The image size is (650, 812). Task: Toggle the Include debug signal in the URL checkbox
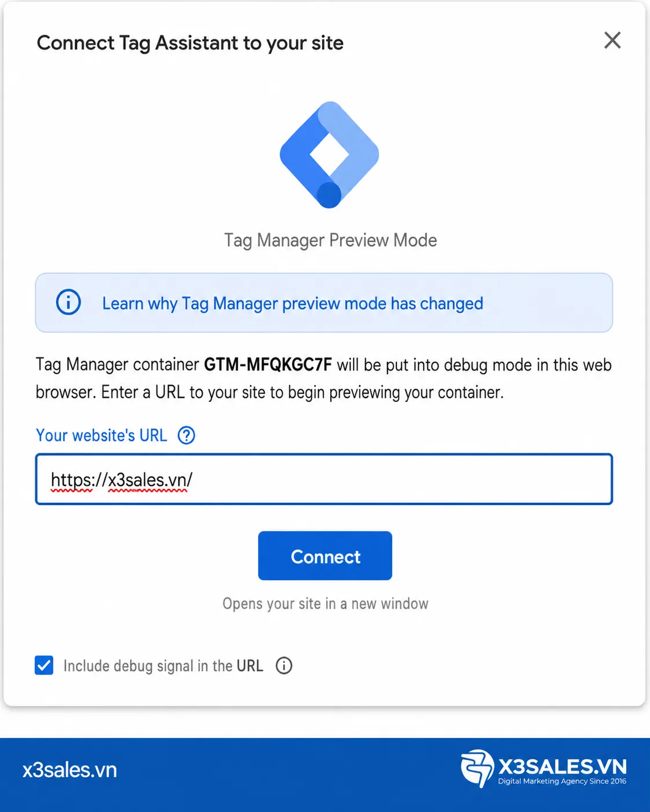pyautogui.click(x=44, y=665)
